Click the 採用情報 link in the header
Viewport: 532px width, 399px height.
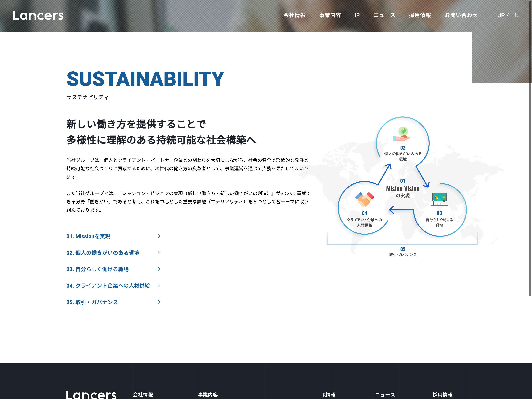coord(420,15)
